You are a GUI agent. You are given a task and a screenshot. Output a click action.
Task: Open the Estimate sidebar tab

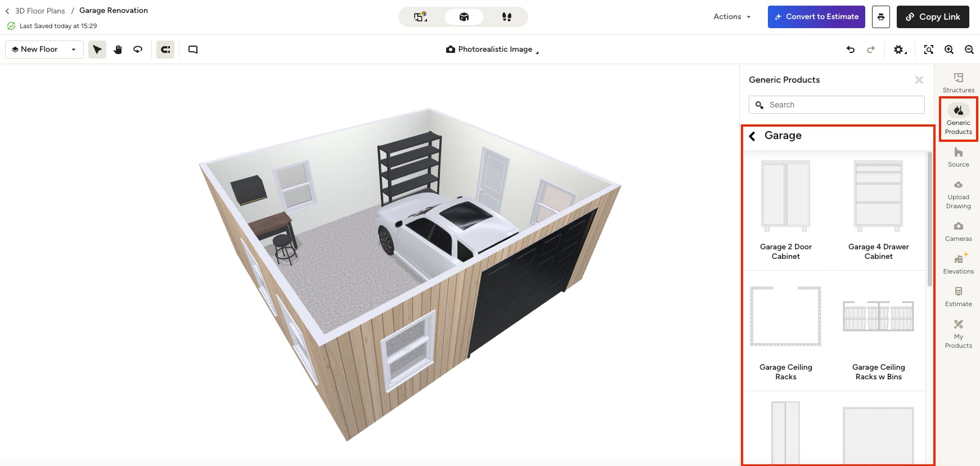pyautogui.click(x=959, y=297)
